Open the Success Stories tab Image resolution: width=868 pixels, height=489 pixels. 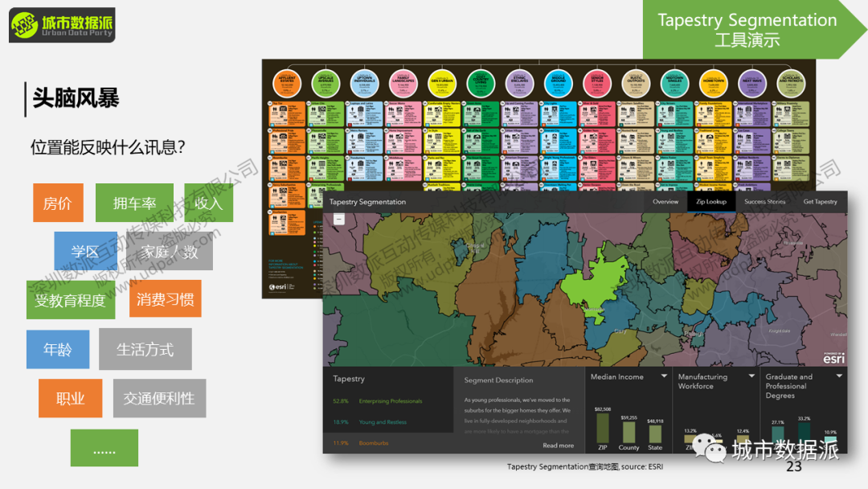[x=764, y=202]
